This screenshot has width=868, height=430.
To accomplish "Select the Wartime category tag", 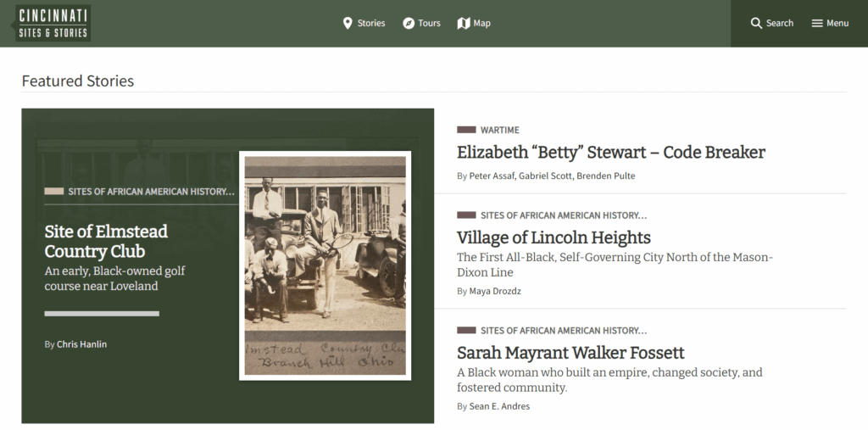I will [x=499, y=130].
